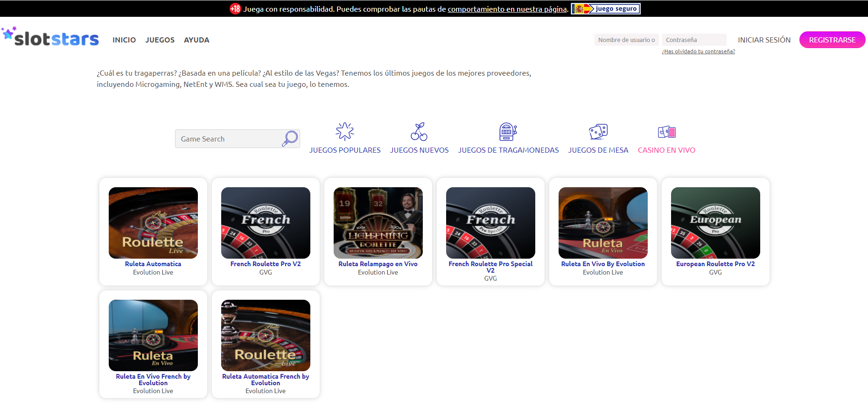Open French Roulette Pro Special V2 thumbnail
868x409 pixels.
490,223
